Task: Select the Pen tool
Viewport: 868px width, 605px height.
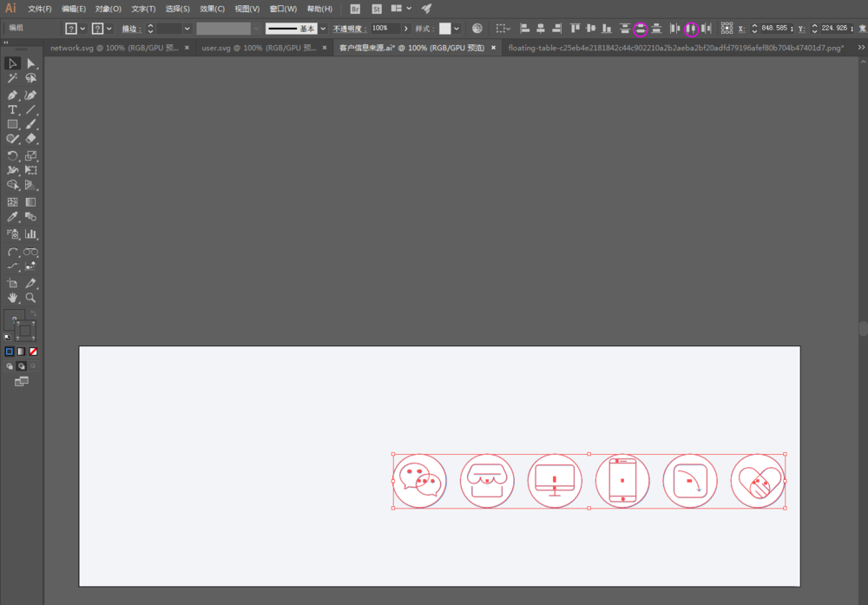Action: tap(12, 95)
